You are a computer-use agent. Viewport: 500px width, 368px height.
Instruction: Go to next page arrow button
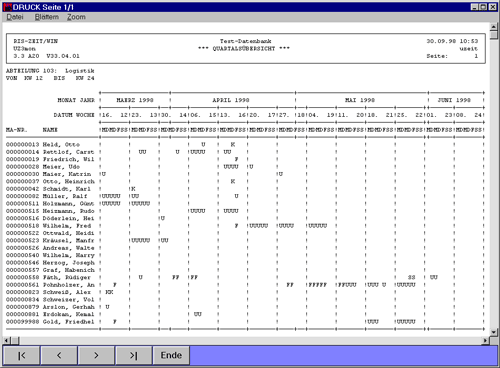(96, 355)
